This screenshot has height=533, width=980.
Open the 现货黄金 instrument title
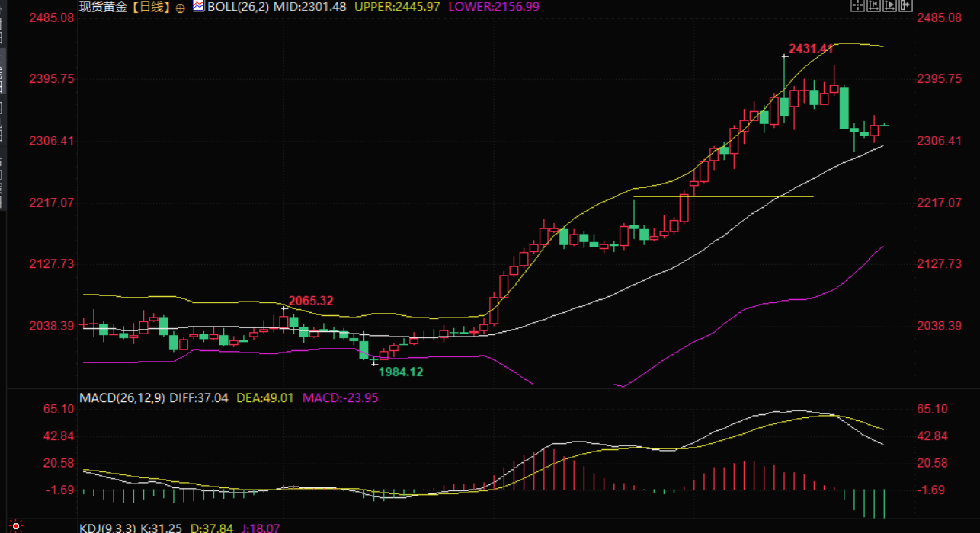pyautogui.click(x=104, y=7)
